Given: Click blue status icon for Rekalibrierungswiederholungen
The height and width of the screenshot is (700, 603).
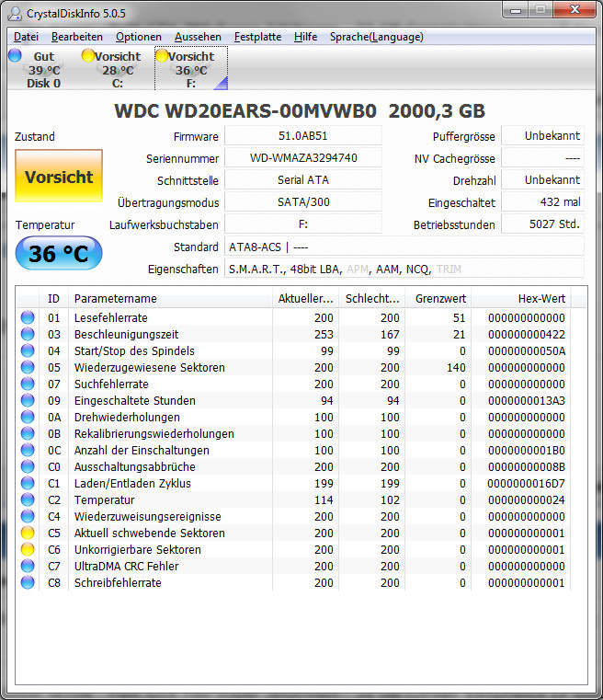Looking at the screenshot, I should (28, 433).
